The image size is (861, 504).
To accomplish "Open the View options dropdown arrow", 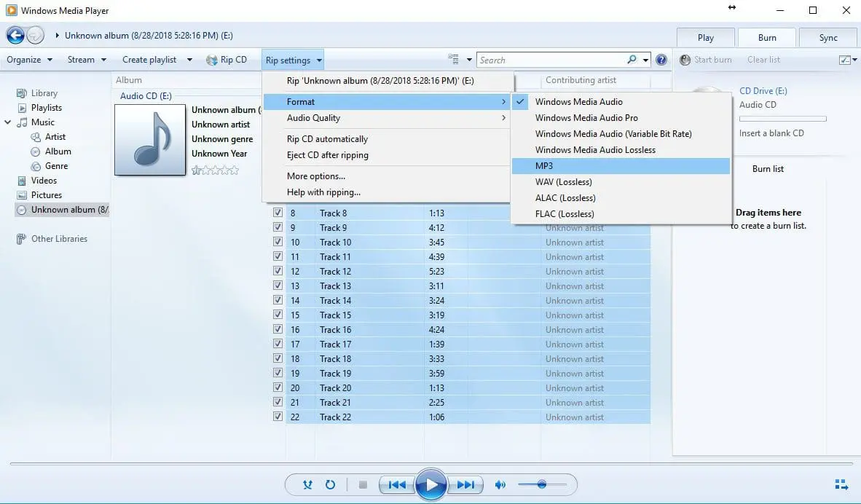I will [x=469, y=60].
